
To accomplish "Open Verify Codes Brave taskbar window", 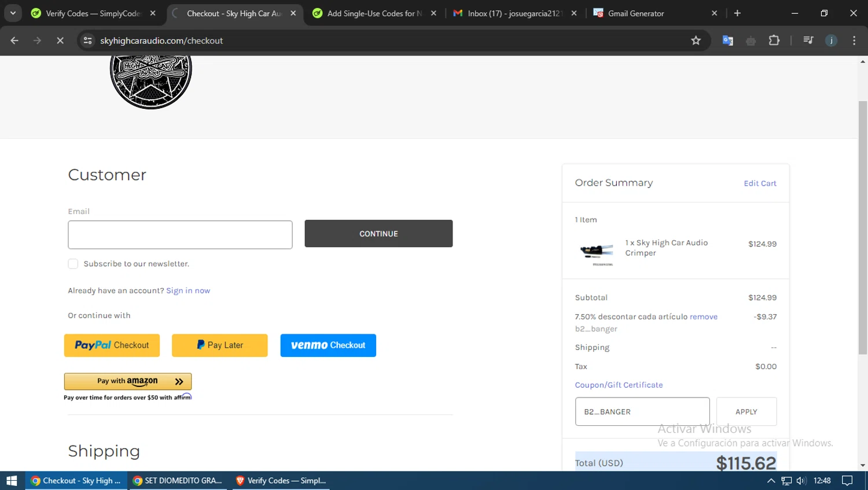I will (281, 481).
